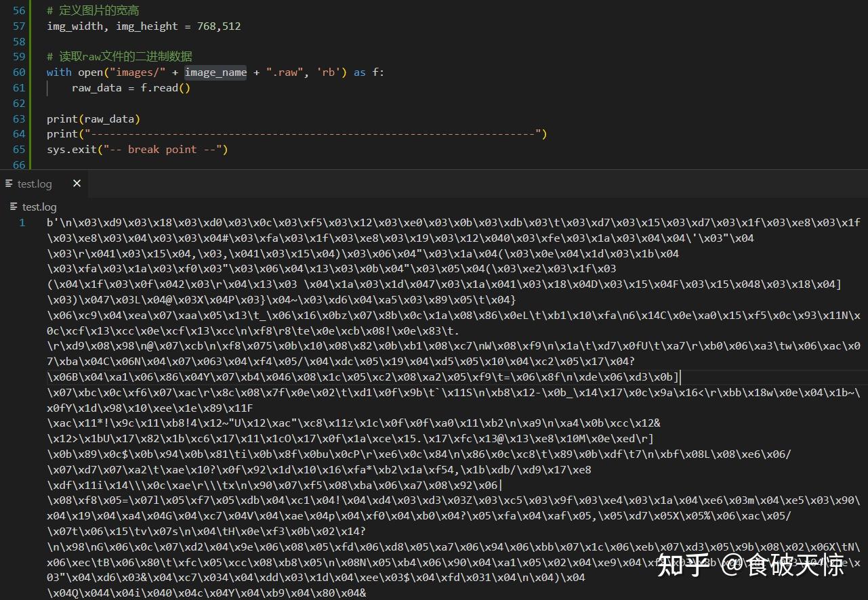The image size is (868, 600).
Task: Click line number 57 in the editor
Action: 19,26
